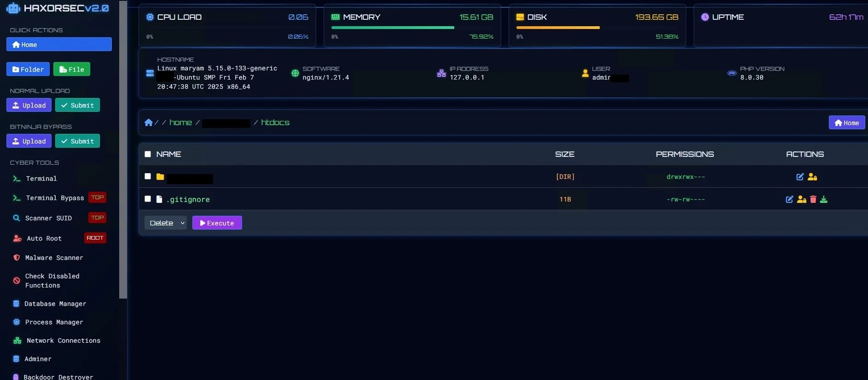Image resolution: width=868 pixels, height=380 pixels.
Task: Click the 11B size value
Action: click(x=565, y=199)
